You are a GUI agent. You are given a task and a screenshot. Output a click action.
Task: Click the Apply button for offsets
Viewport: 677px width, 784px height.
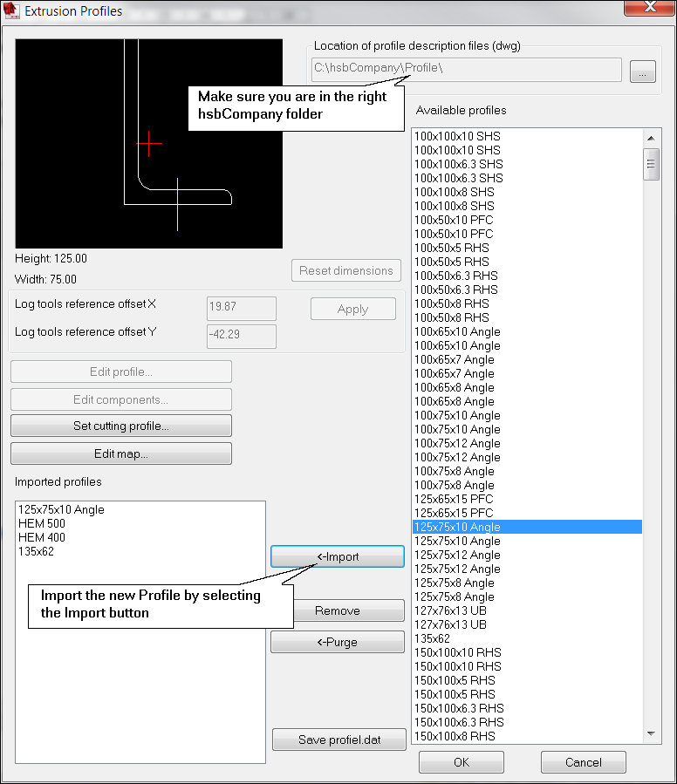(x=352, y=309)
